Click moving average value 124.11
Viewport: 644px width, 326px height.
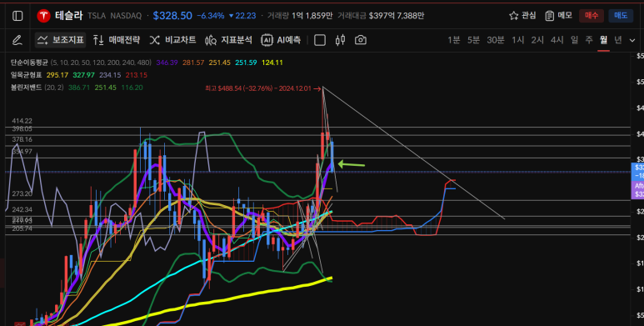[272, 63]
